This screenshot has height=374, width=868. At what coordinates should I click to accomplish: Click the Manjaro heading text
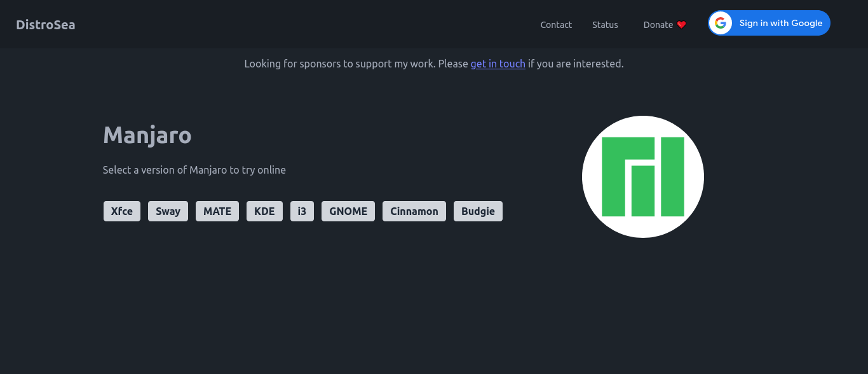pos(147,135)
